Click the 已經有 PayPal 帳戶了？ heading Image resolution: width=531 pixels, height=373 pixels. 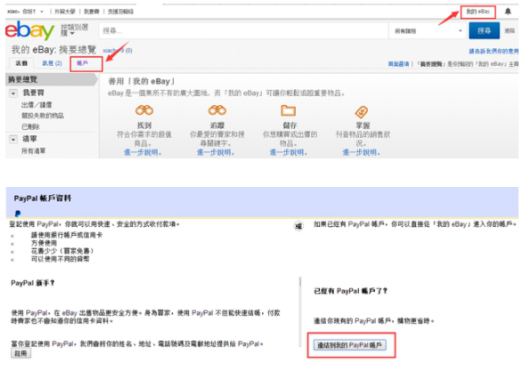tap(351, 291)
